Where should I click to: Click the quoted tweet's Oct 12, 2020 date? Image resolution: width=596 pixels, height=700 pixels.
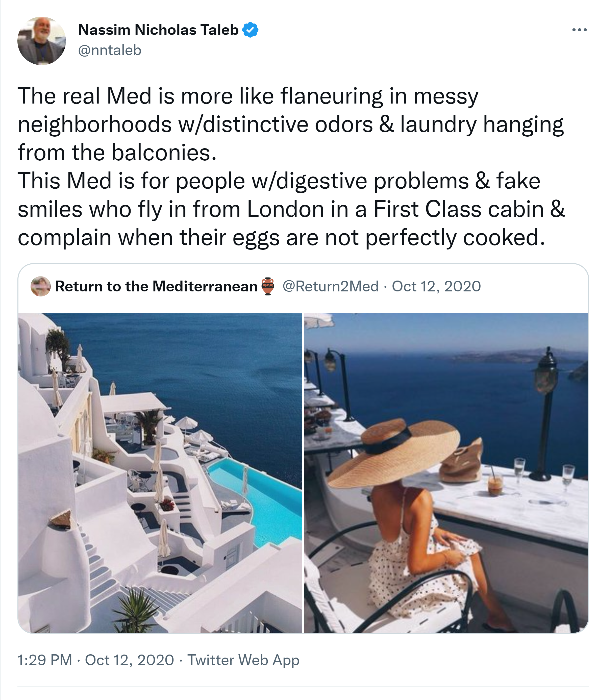pyautogui.click(x=436, y=286)
